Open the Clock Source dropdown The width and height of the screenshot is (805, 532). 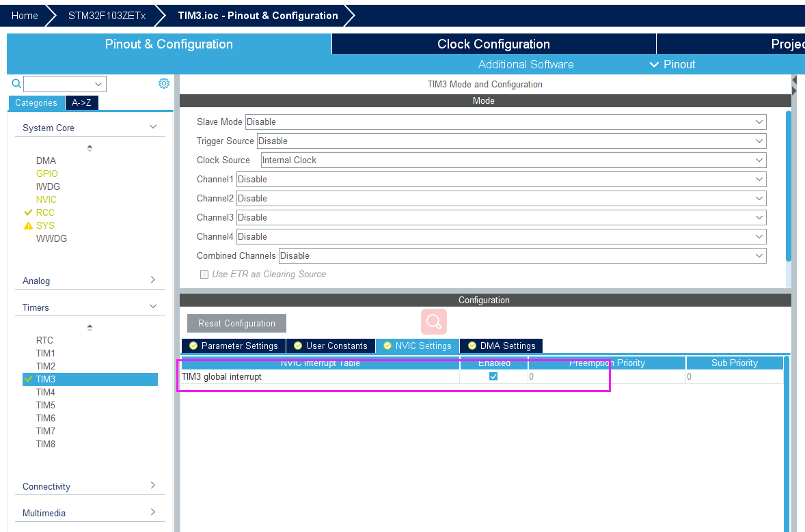pyautogui.click(x=513, y=160)
